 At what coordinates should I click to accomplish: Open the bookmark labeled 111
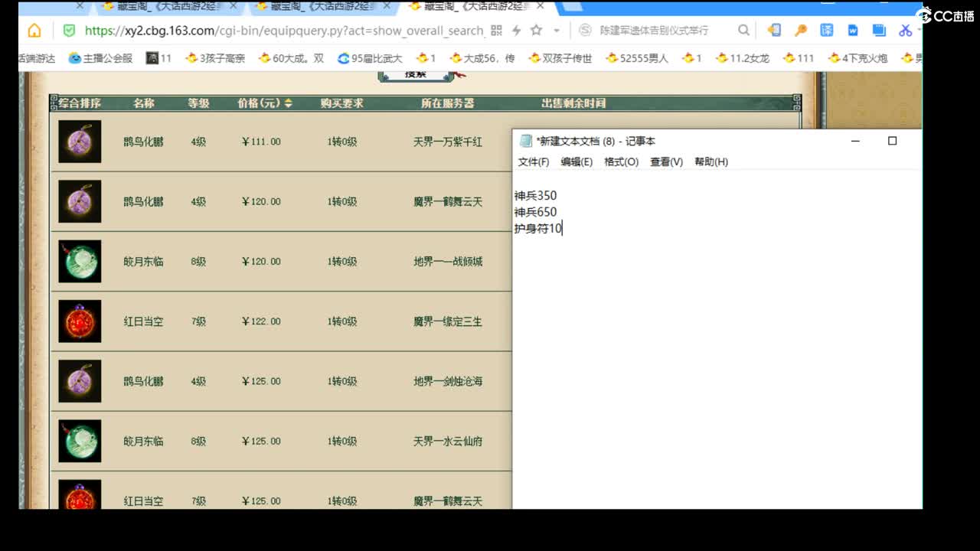pos(799,58)
